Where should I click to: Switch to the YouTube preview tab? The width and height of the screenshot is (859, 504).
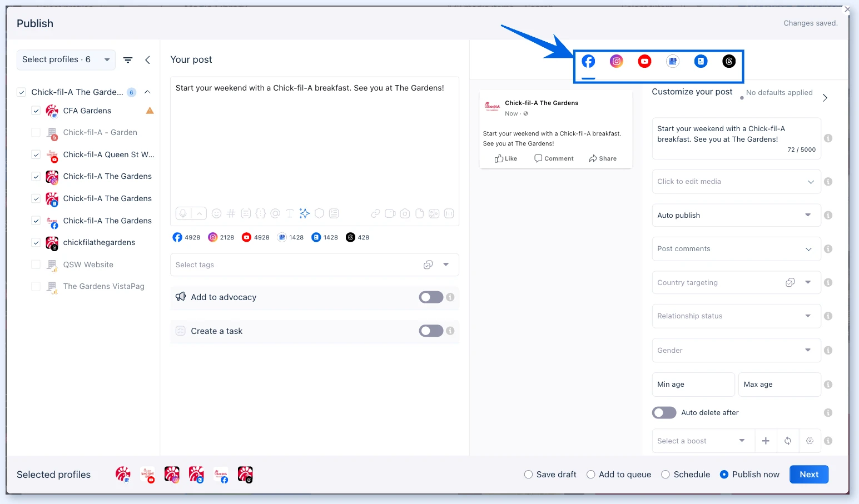point(644,61)
